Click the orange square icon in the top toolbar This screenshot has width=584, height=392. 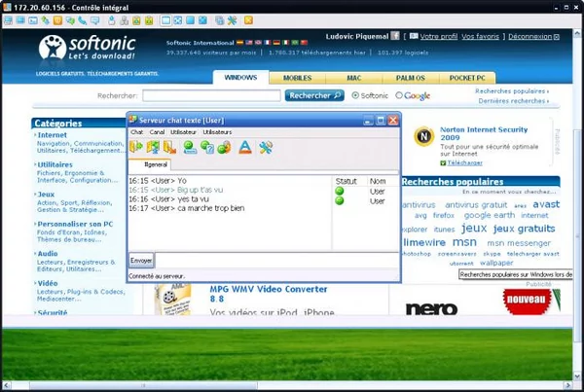pyautogui.click(x=57, y=20)
